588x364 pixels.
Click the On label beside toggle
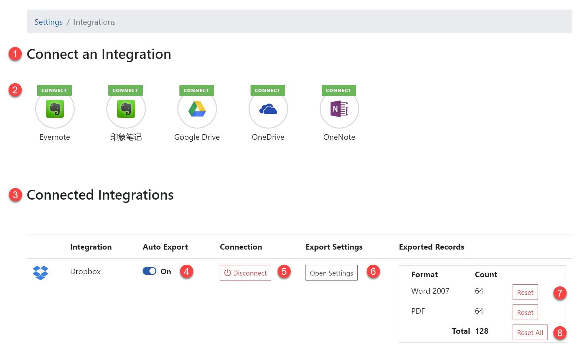(x=166, y=272)
